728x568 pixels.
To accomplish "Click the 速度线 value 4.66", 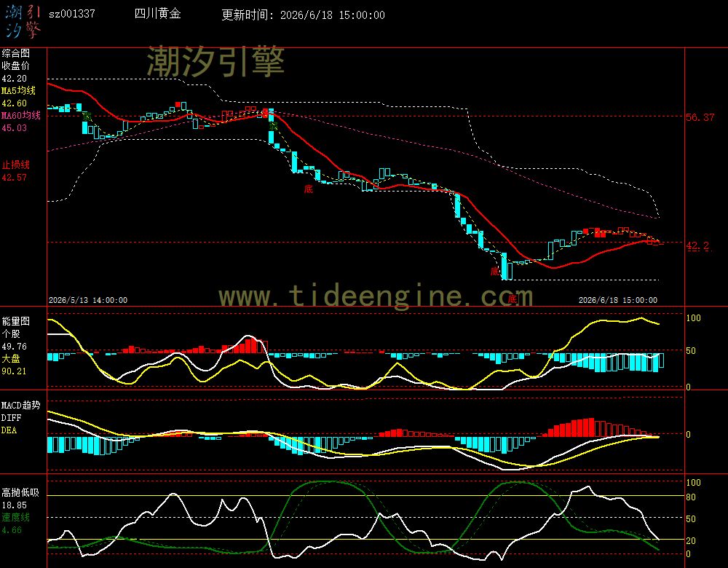I will (x=12, y=530).
